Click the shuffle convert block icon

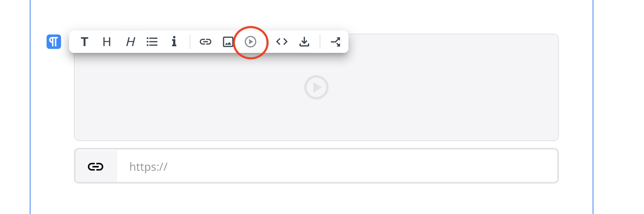(x=335, y=42)
